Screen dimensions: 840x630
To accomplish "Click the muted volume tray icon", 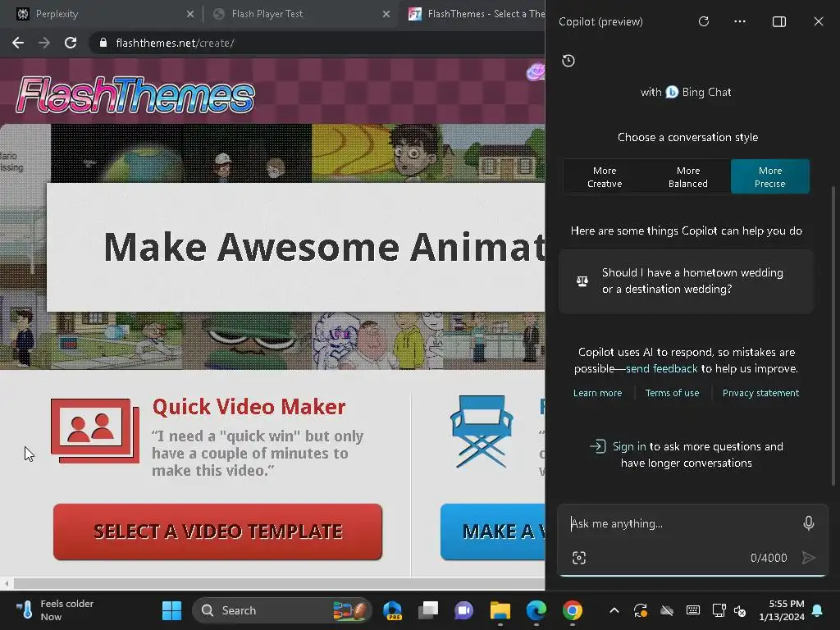I will [x=740, y=610].
